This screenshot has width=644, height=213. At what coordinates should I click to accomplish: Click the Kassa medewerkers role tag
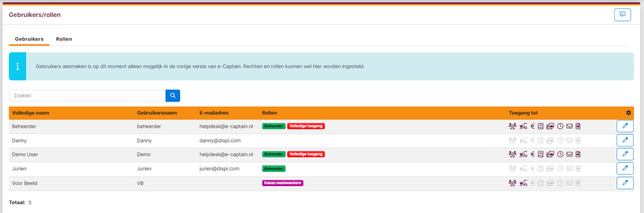(282, 183)
